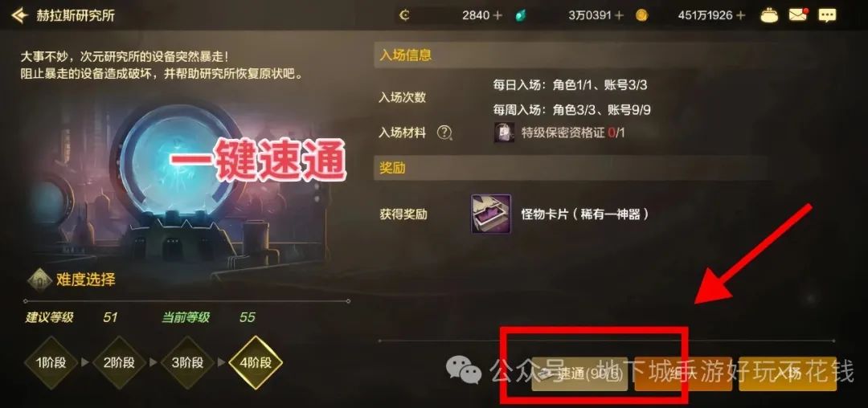The image size is (868, 408).
Task: Go back using the top-left arrow
Action: (19, 15)
